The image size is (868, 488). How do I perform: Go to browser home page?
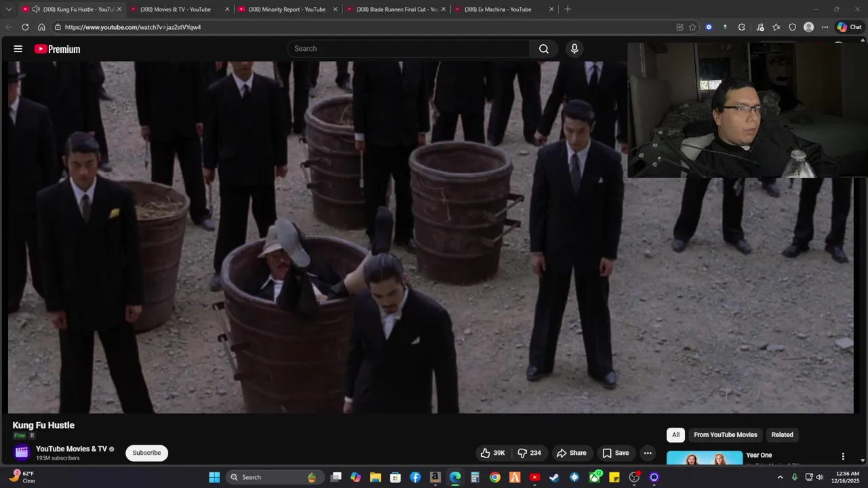[41, 27]
